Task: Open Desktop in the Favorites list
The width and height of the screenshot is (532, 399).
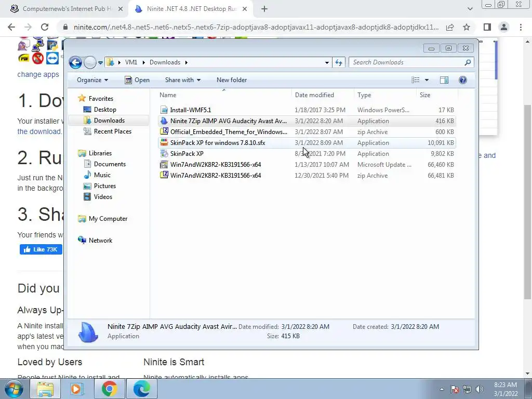Action: point(105,110)
